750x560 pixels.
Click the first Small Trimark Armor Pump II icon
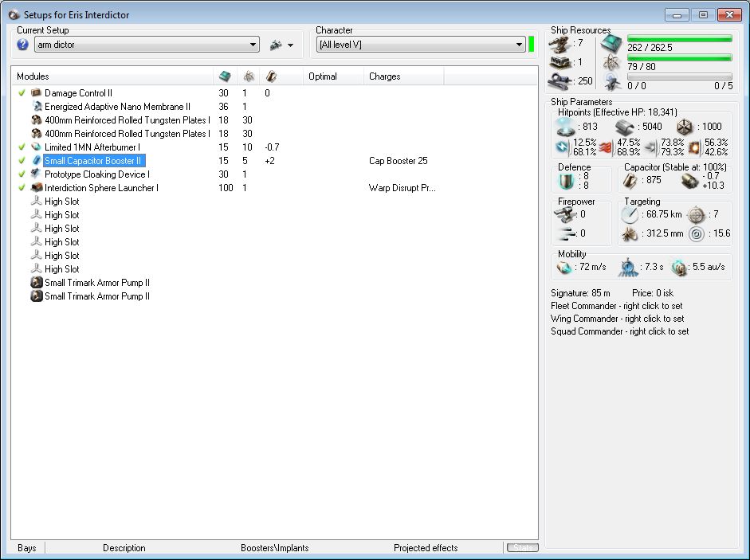tap(37, 283)
